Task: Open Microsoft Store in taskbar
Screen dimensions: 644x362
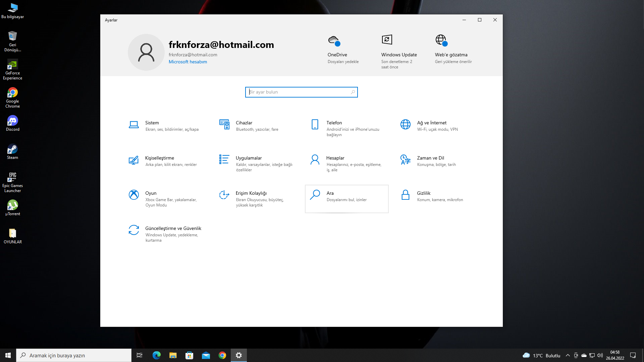Action: coord(190,355)
